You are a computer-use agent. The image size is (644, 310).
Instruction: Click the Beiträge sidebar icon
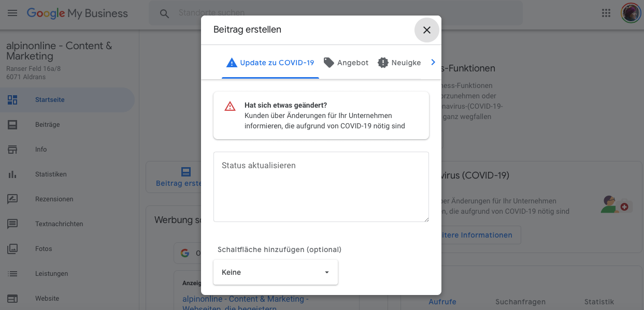tap(12, 125)
